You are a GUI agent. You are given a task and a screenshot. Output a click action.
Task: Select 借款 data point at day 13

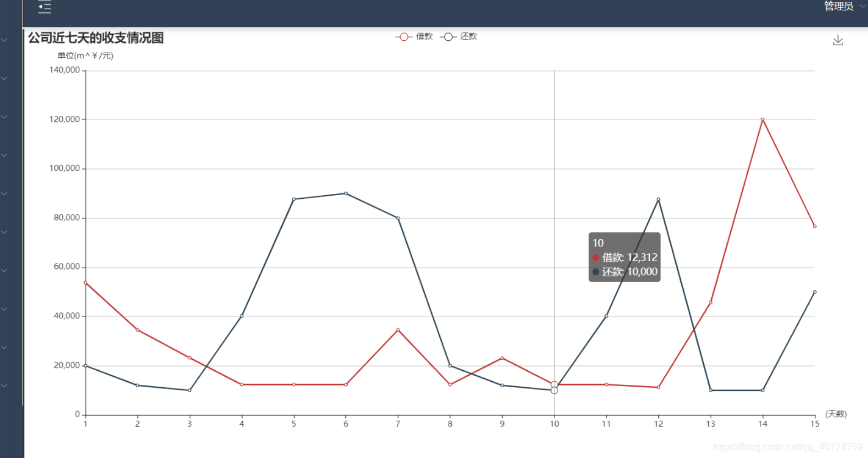click(x=711, y=302)
